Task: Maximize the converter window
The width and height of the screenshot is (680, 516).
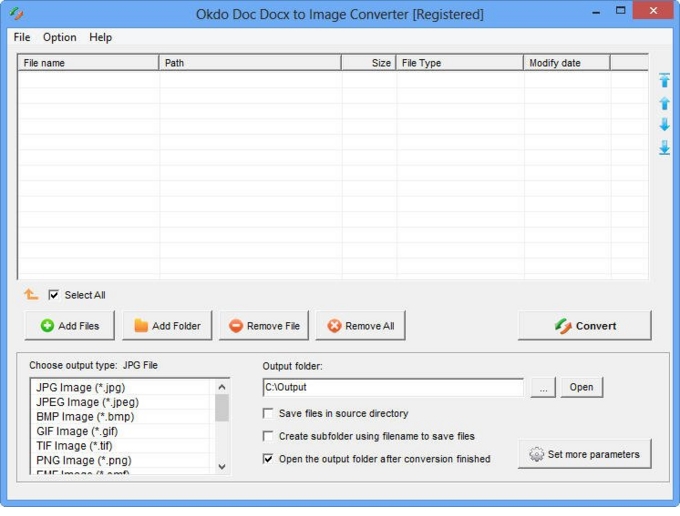Action: click(x=621, y=10)
